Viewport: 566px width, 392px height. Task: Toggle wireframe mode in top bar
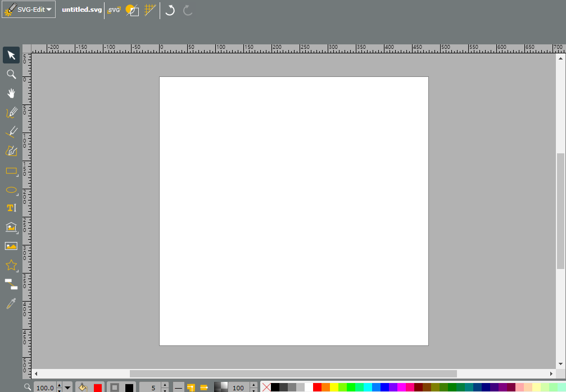(132, 10)
